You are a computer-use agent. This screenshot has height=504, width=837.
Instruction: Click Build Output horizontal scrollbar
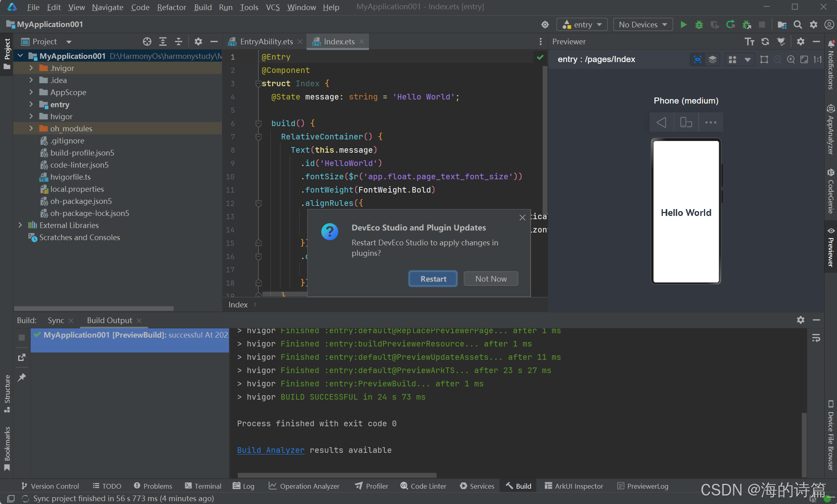coord(337,475)
